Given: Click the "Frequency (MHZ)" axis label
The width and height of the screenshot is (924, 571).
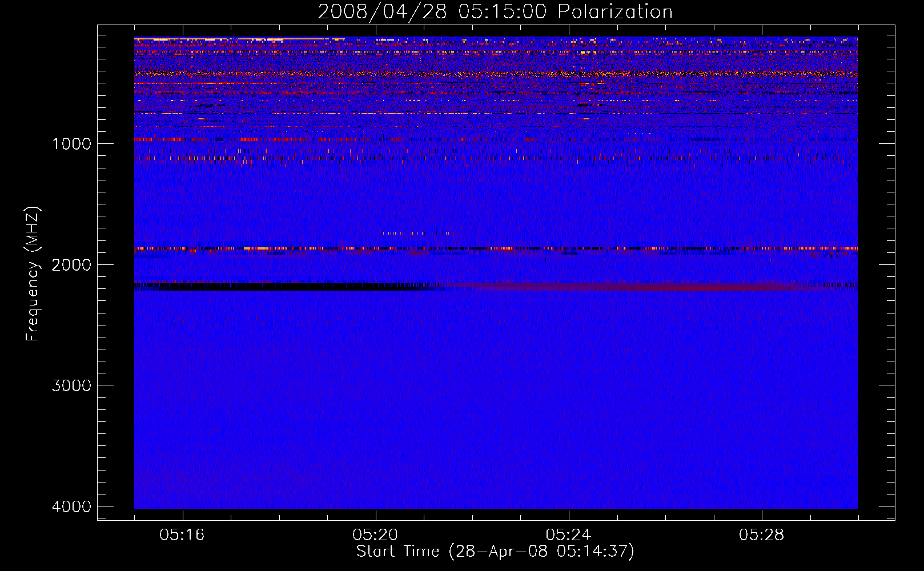Looking at the screenshot, I should pyautogui.click(x=33, y=275).
